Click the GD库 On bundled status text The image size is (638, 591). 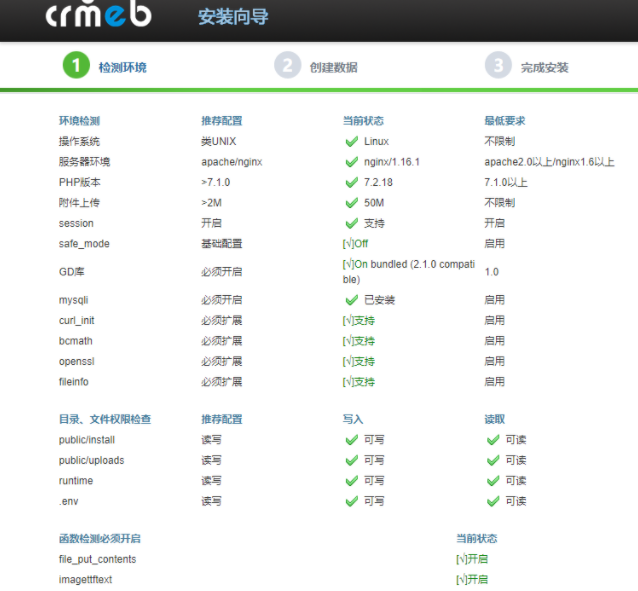408,265
